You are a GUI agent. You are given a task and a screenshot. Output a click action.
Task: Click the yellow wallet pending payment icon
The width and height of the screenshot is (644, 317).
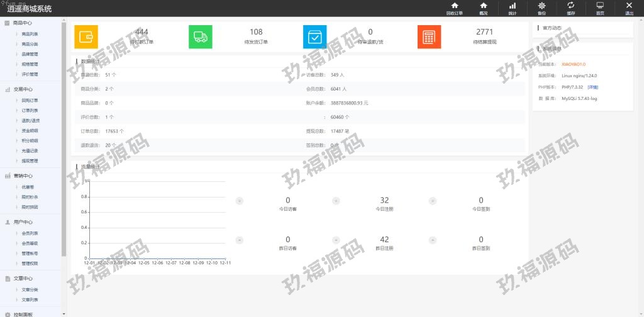pos(86,37)
